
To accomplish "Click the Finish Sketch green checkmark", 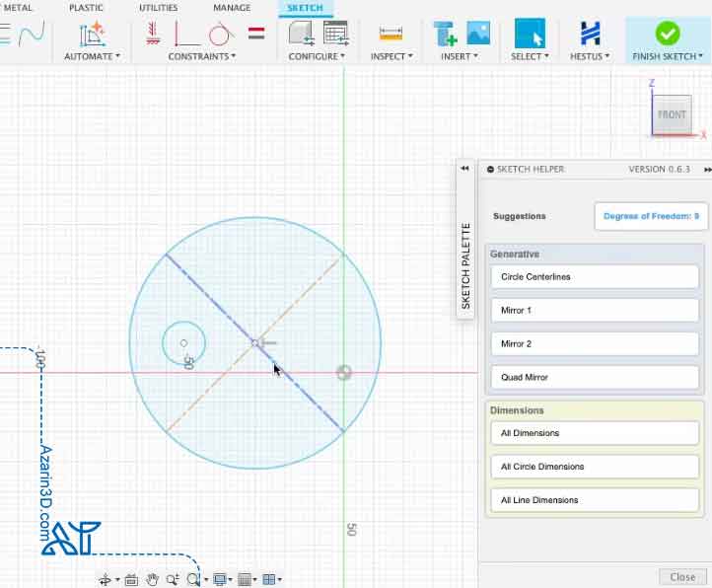I will (668, 34).
